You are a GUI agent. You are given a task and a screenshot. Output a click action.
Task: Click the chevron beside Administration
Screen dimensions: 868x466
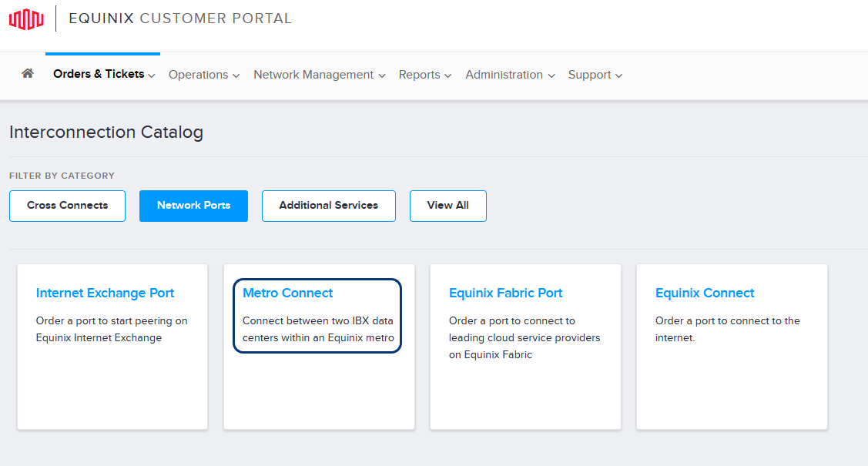(551, 75)
